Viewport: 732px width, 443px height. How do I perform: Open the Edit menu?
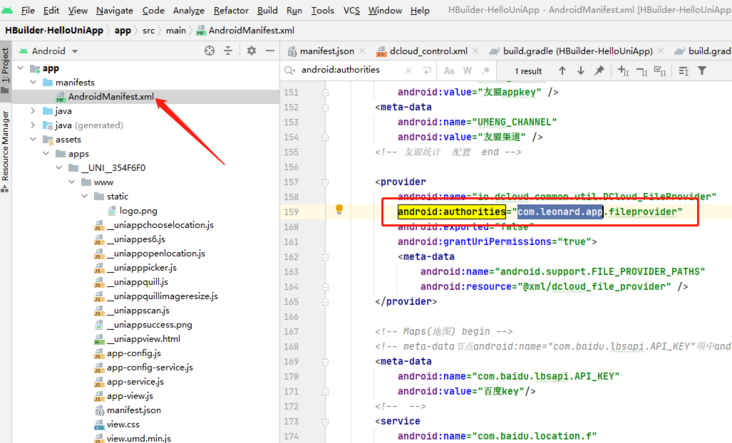click(51, 10)
